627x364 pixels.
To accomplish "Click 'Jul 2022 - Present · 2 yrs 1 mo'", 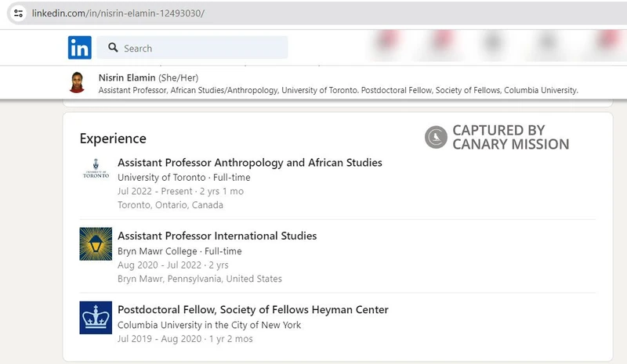I will (181, 191).
